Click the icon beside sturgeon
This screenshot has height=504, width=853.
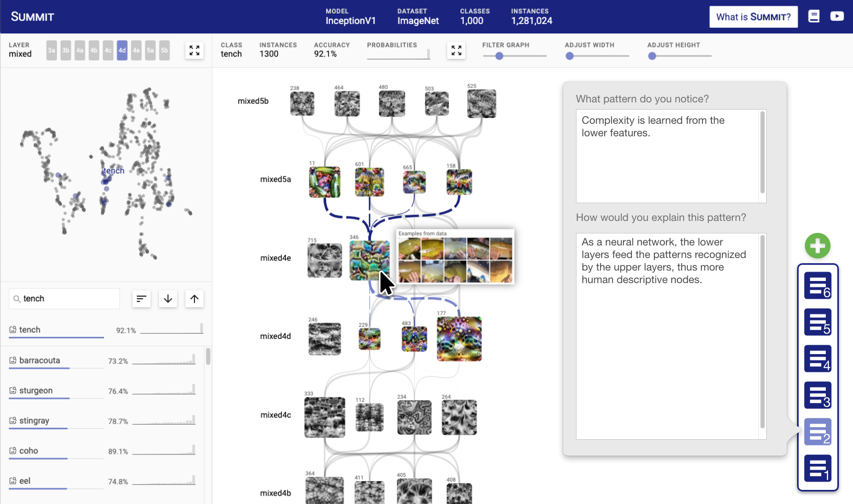pyautogui.click(x=13, y=391)
